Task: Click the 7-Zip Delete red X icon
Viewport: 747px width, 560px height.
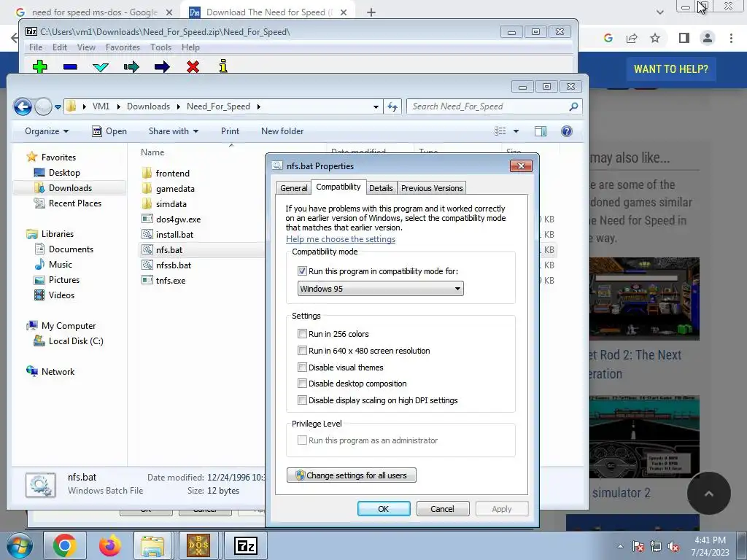Action: coord(193,66)
